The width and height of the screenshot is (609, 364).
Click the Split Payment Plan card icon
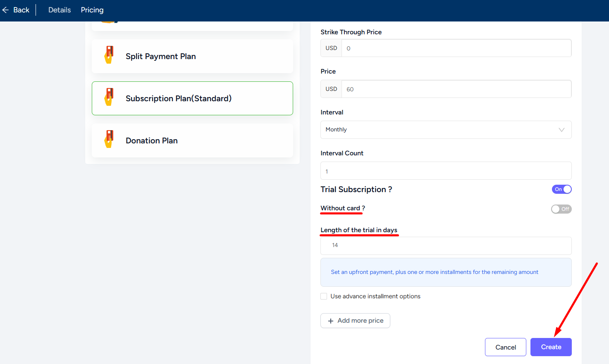click(x=109, y=55)
